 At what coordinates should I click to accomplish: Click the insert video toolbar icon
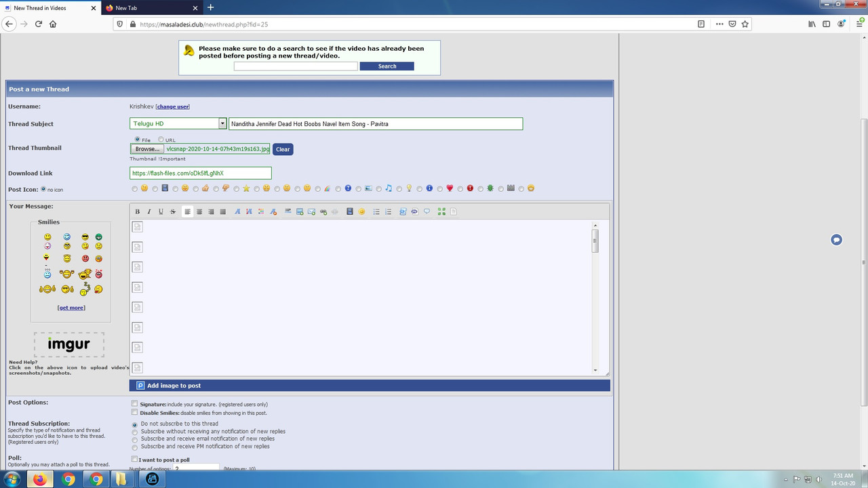pyautogui.click(x=350, y=211)
